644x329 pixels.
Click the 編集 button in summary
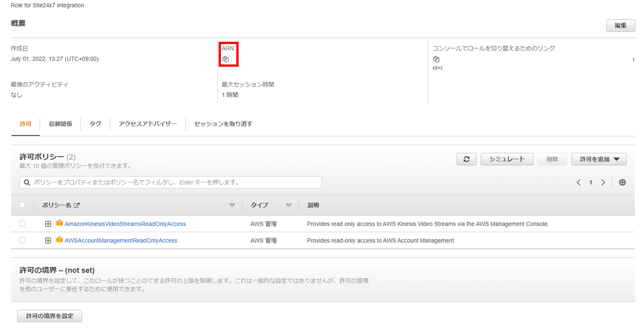[x=620, y=25]
